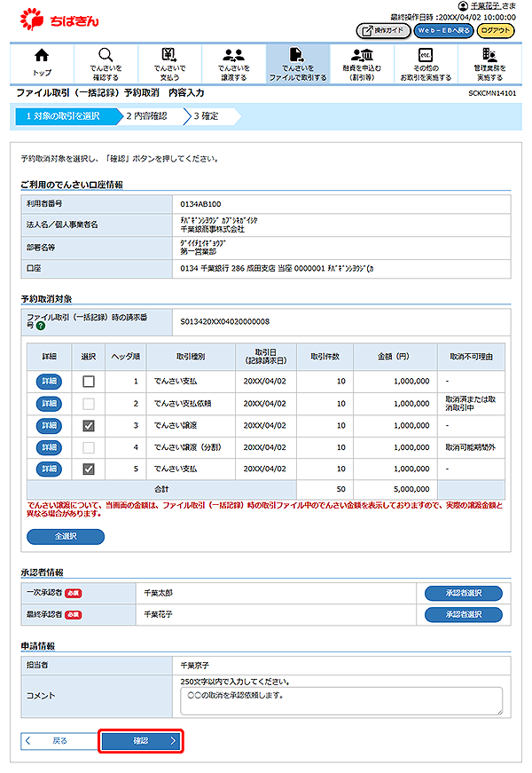
Task: Open でんさいを譲渡する menu
Action: (x=233, y=64)
